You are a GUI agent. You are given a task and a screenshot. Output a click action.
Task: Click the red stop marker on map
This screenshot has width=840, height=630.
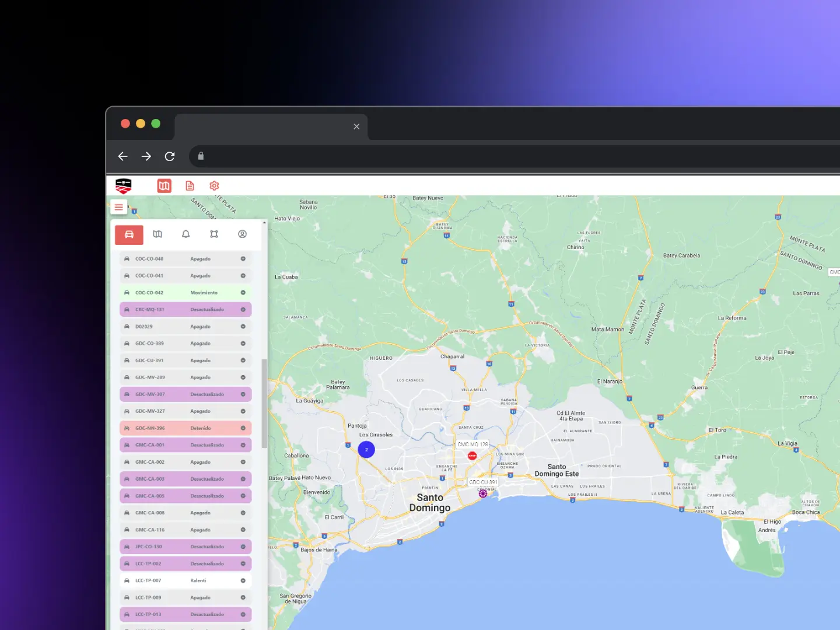[473, 456]
